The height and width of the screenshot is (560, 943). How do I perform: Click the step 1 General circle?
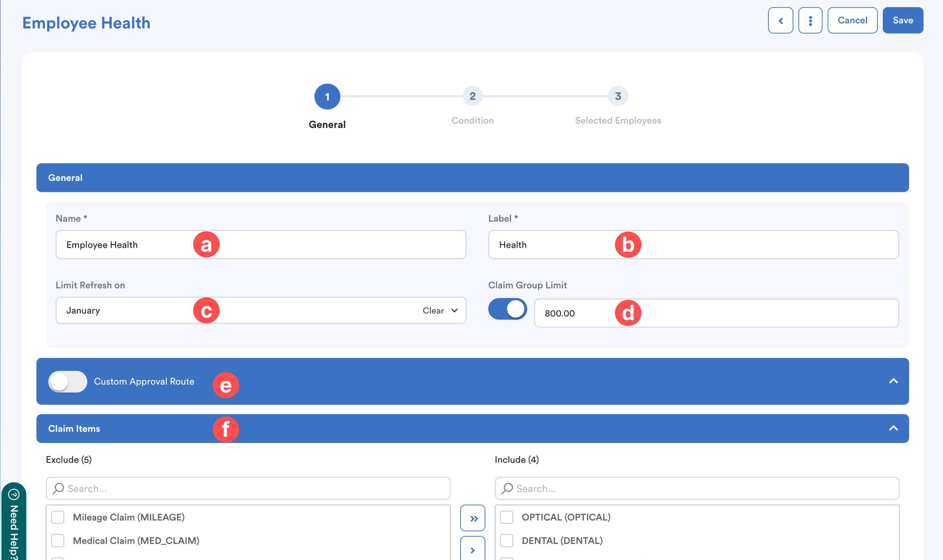pyautogui.click(x=327, y=97)
